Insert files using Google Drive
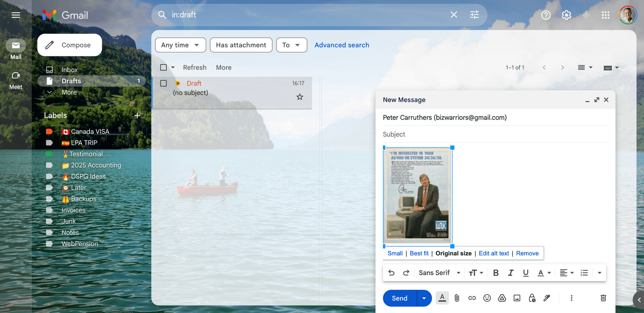This screenshot has height=313, width=644. 501,298
